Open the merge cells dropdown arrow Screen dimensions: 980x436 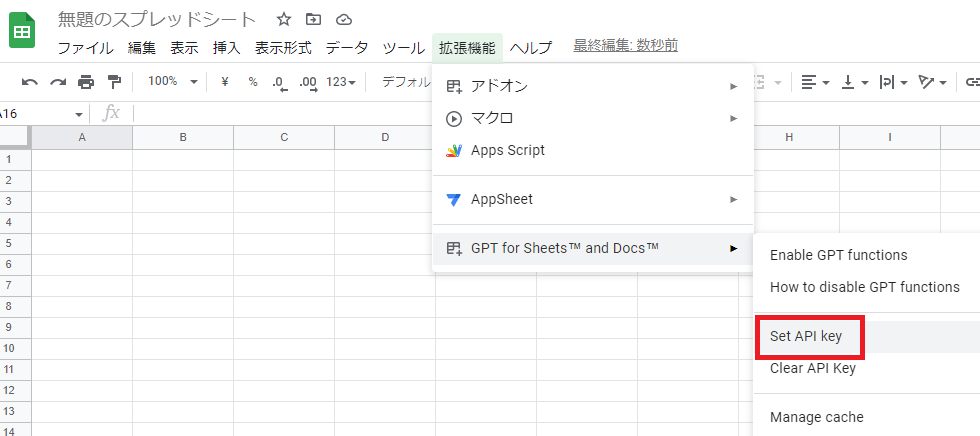778,82
